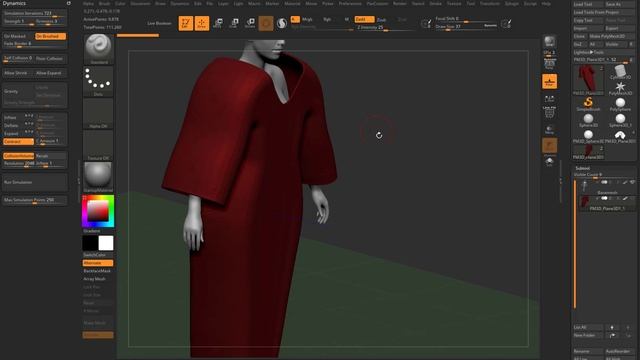640x360 pixels.
Task: Open the Material menu
Action: (x=292, y=3)
